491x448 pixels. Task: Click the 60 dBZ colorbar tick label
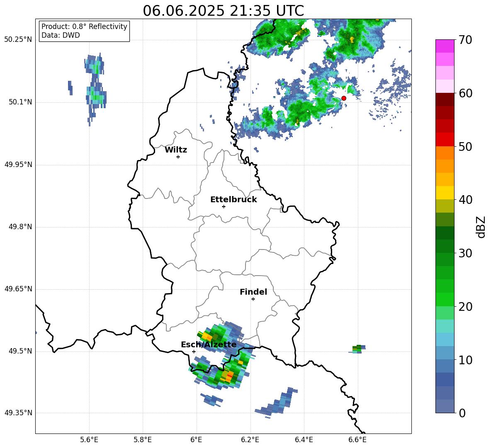(x=465, y=93)
